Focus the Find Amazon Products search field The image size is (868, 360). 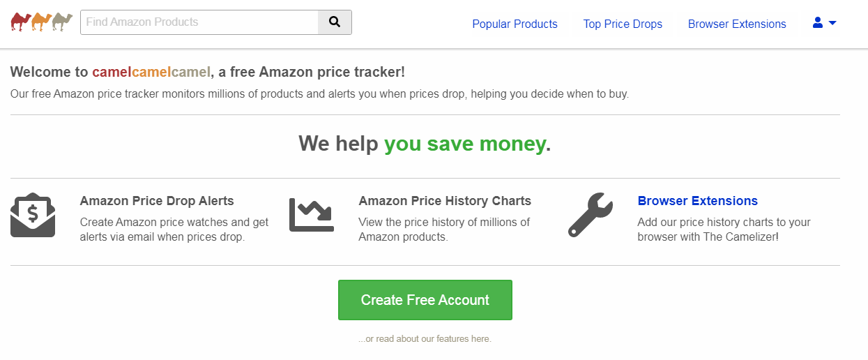[199, 22]
